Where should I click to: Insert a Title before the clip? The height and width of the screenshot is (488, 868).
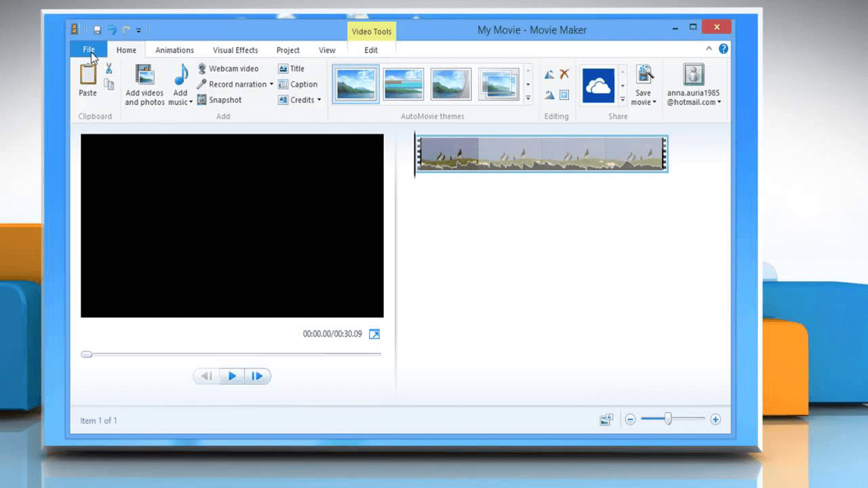(x=291, y=68)
